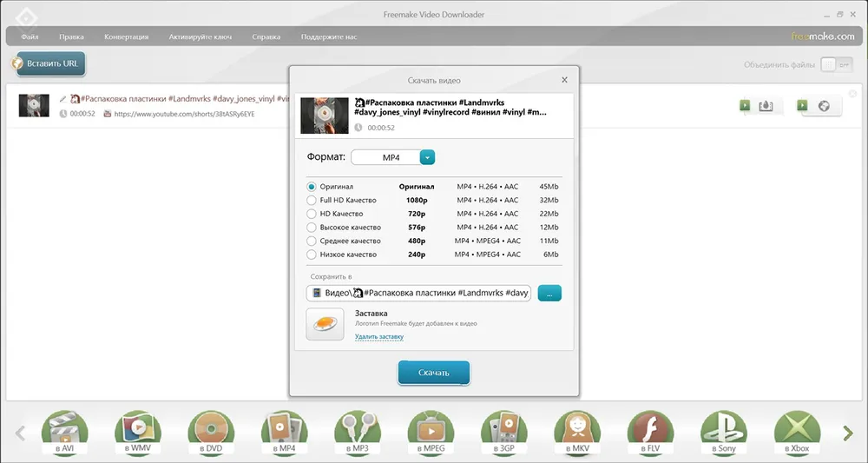Open the Формат dropdown arrow

(x=427, y=157)
